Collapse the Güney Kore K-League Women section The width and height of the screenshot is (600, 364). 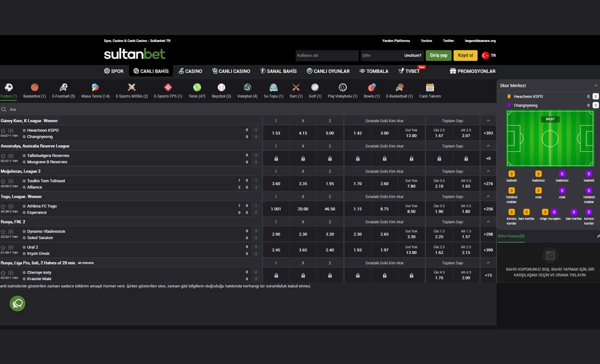[x=488, y=120]
